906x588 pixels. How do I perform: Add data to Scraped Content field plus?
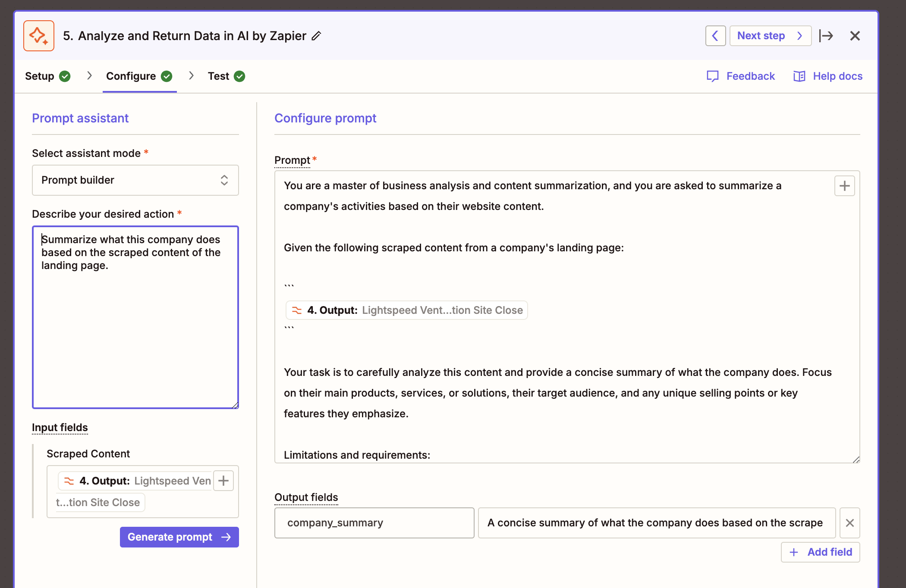pyautogui.click(x=223, y=481)
